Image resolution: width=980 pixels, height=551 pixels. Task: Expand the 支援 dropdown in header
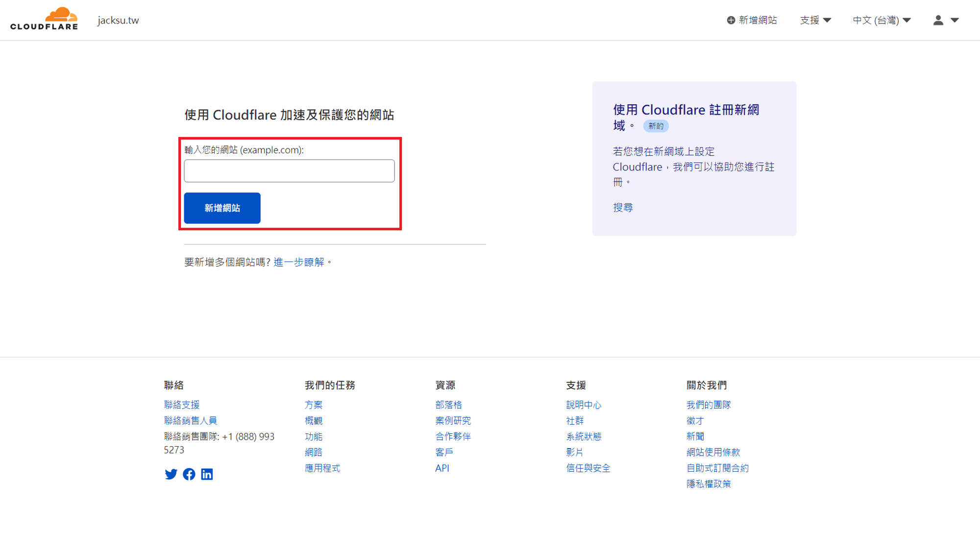tap(815, 20)
